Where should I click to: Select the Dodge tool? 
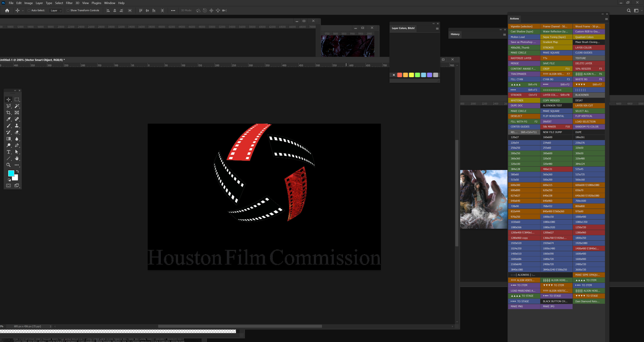(9, 145)
